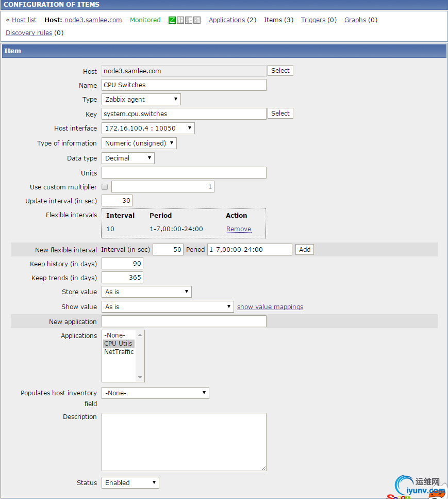Click Applications list scroll-up arrow
Image resolution: width=448 pixels, height=499 pixels.
coord(140,335)
